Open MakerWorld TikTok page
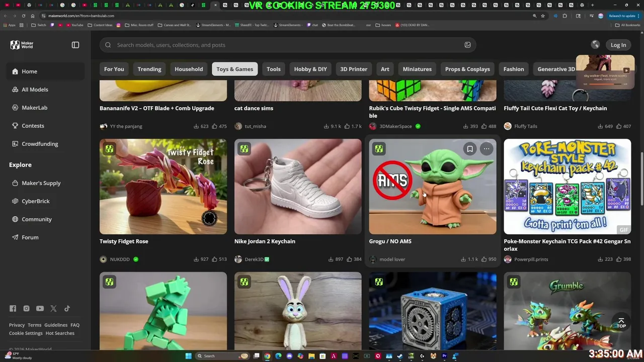 (67, 308)
